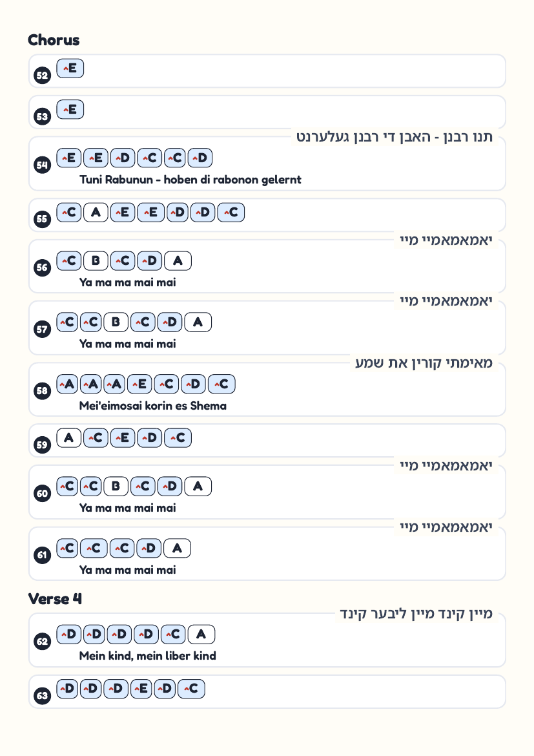534x756 pixels.
Task: Click the line 56 number badge
Action: point(43,268)
